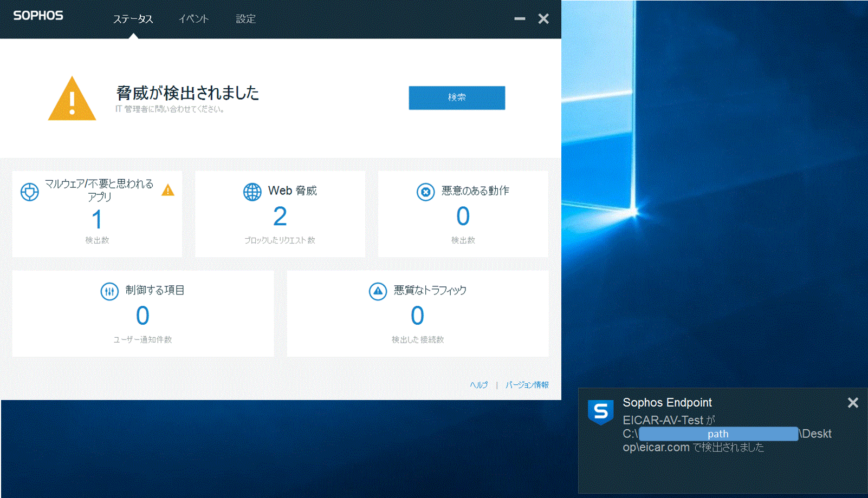Click the large orange threat warning triangle
Screen dimensions: 868x498
[72, 99]
